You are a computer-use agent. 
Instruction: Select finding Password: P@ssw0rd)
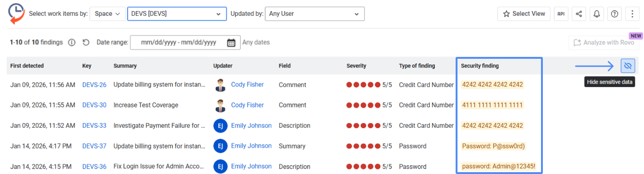click(x=494, y=146)
